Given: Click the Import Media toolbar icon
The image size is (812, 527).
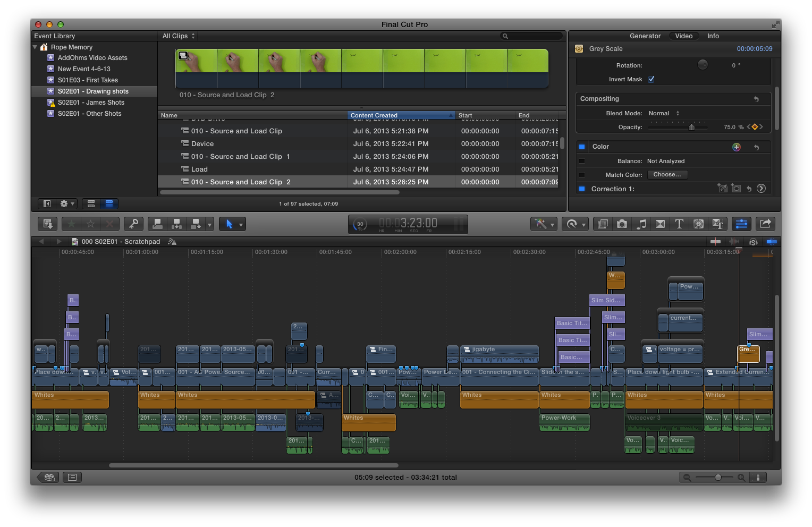Looking at the screenshot, I should 48,224.
